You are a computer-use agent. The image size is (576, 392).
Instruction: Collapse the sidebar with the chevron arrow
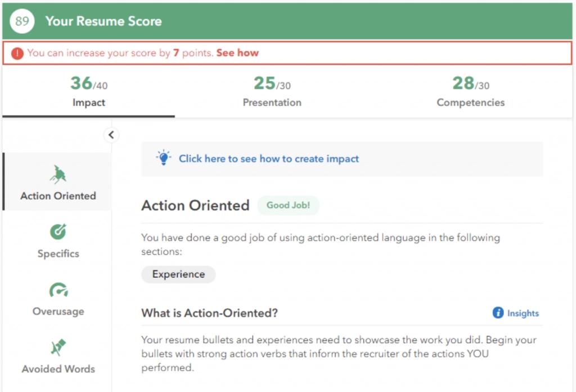(x=111, y=135)
